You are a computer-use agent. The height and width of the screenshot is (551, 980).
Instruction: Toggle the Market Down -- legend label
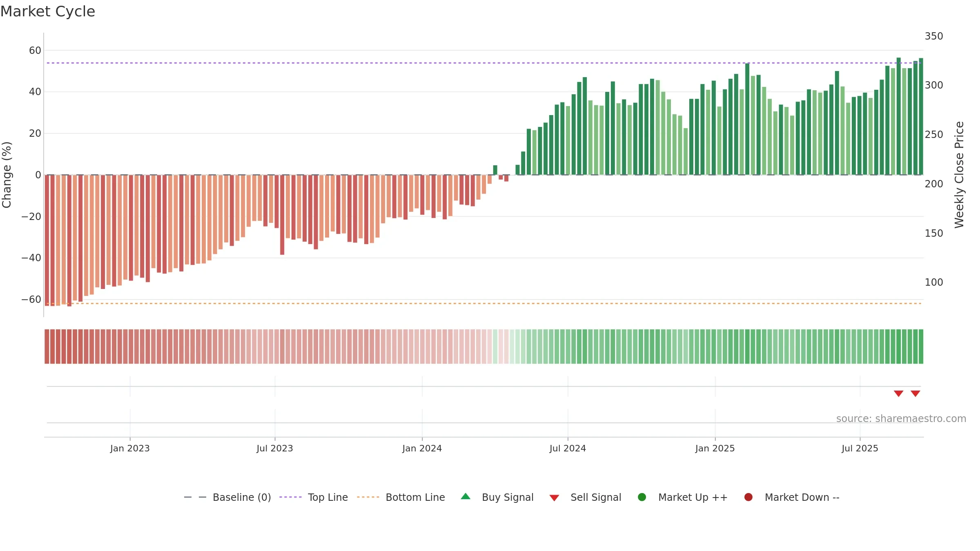coord(802,497)
